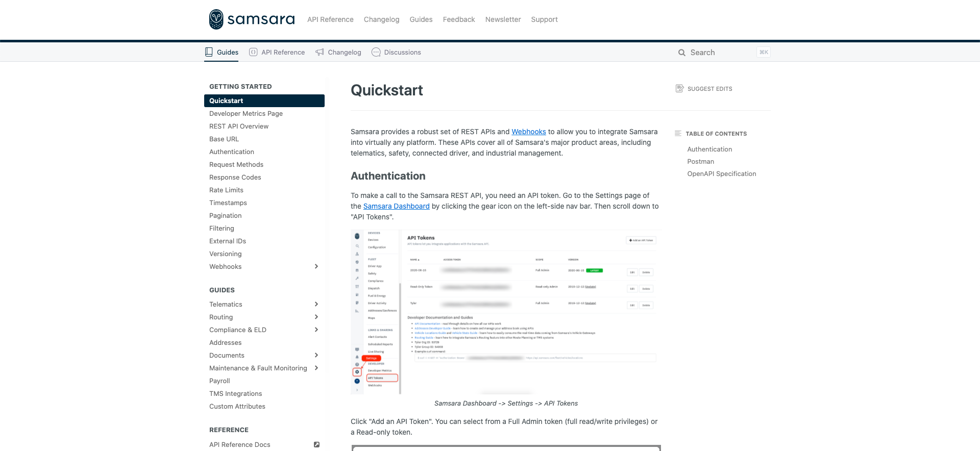Screen dimensions: 980x451
Task: Expand Maintenance & Fault Monitoring section
Action: [316, 368]
